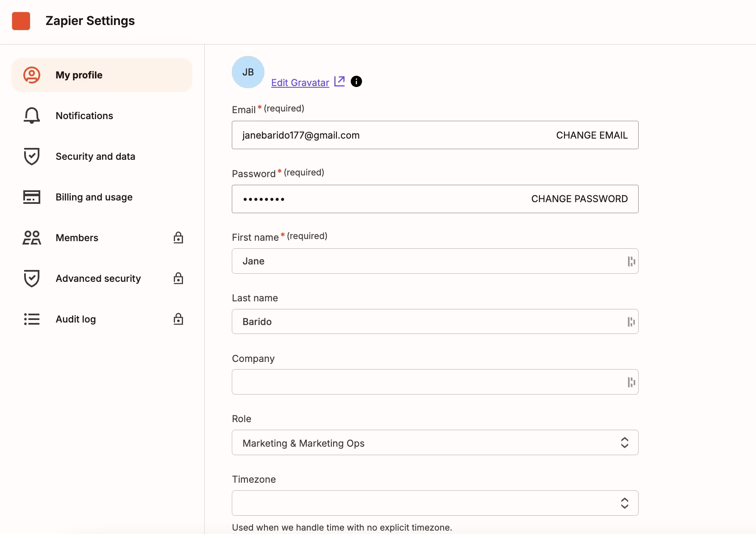This screenshot has height=534, width=756.
Task: Click the Role dropdown up-down arrows
Action: 625,443
